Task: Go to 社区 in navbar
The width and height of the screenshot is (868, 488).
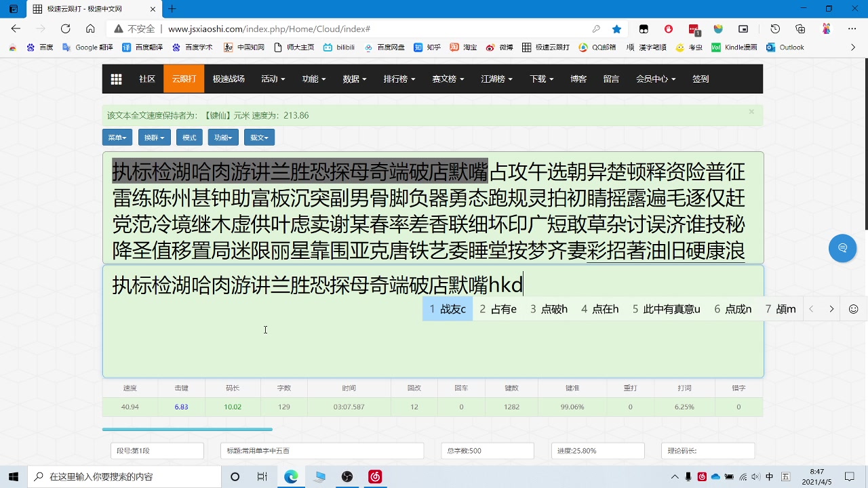Action: coord(147,79)
